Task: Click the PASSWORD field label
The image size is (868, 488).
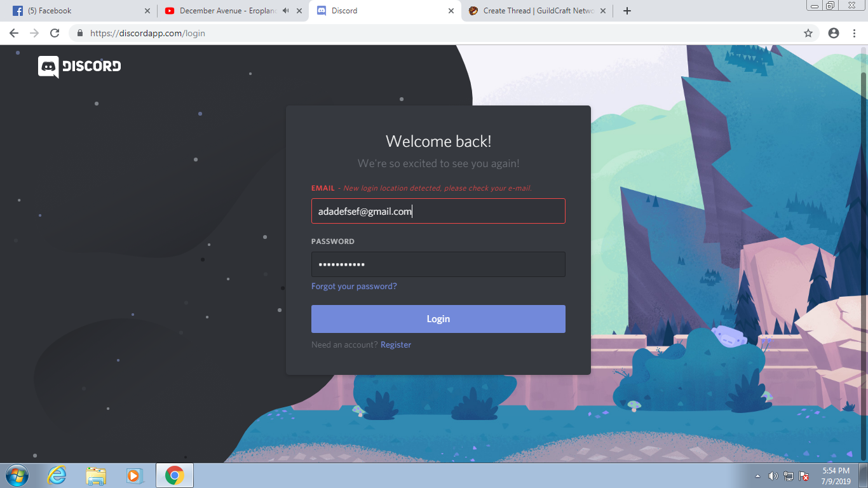Action: coord(333,241)
